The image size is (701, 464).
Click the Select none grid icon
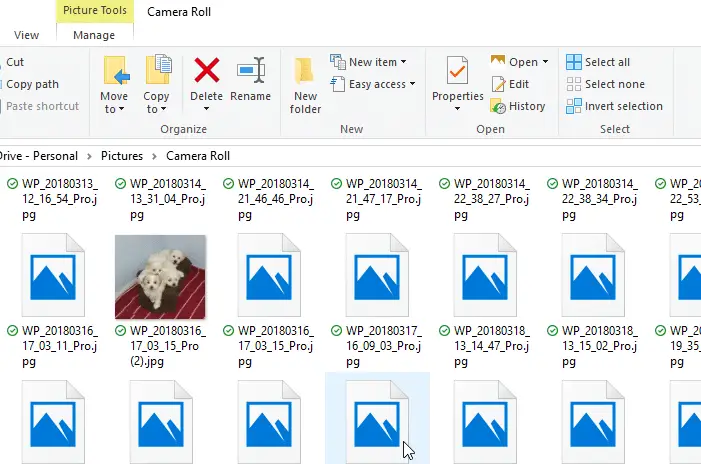[x=574, y=84]
